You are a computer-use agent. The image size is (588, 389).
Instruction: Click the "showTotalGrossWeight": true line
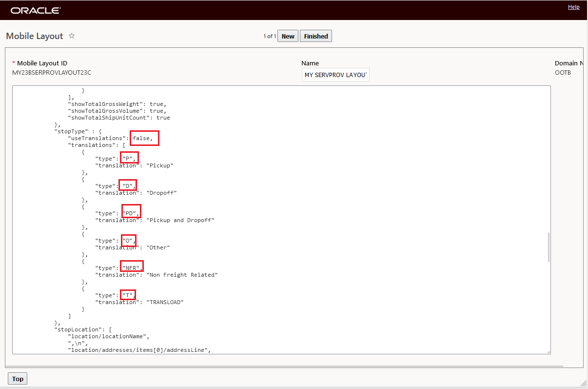point(117,104)
